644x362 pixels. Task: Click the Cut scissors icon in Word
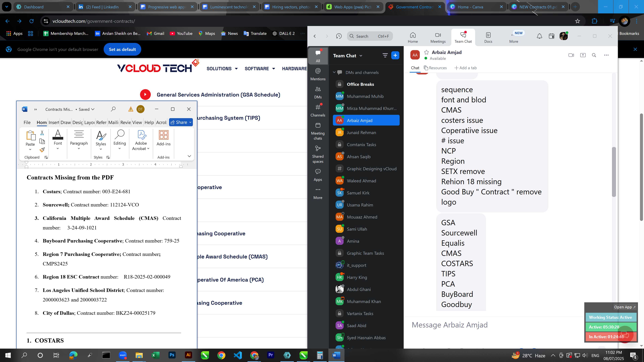pos(42,133)
